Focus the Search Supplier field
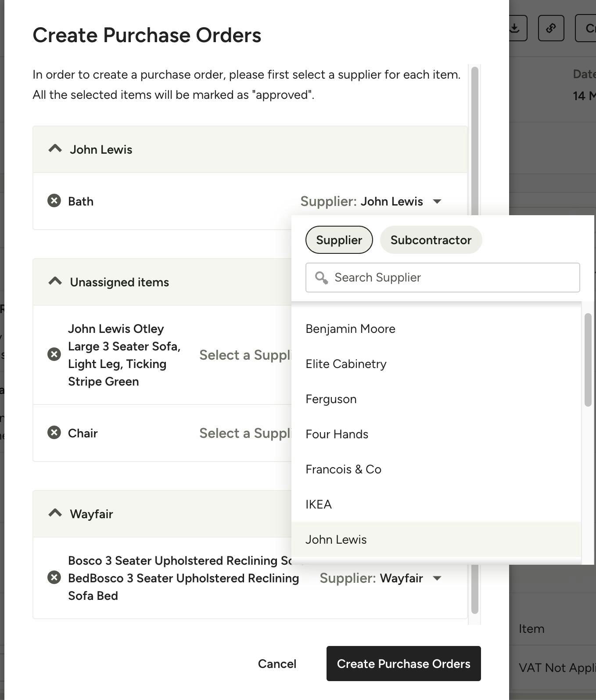596x700 pixels. point(443,278)
